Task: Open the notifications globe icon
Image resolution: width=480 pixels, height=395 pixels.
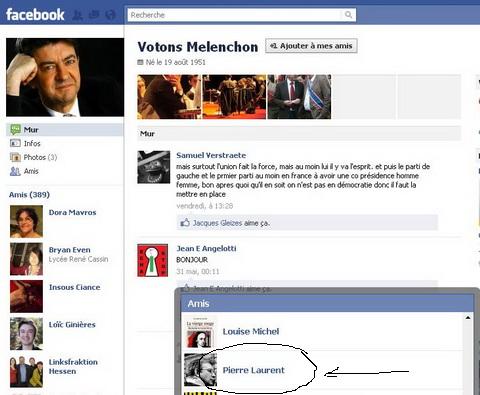Action: 110,15
